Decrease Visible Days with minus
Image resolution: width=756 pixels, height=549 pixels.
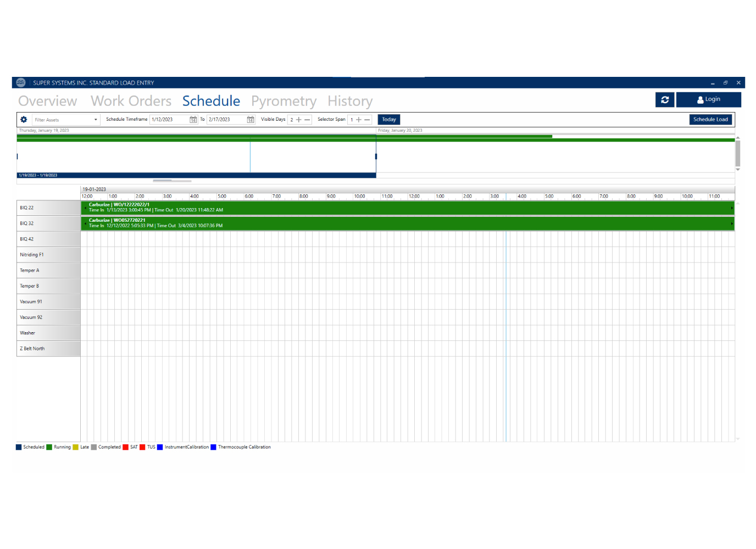point(307,120)
